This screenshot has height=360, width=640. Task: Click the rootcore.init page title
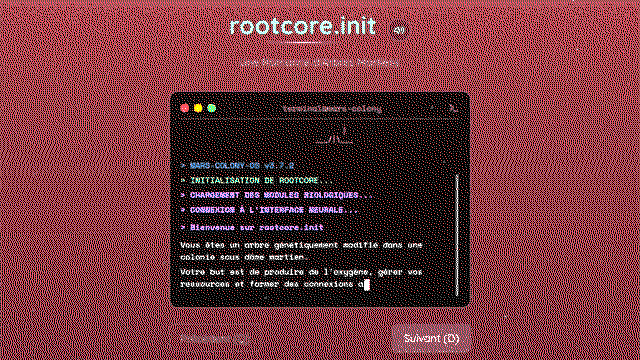pos(302,26)
